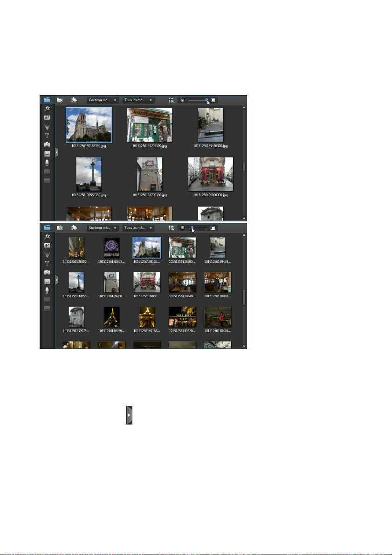
Task: Click the thumbnail-size slider in the small-thumbnail panel
Action: [198, 228]
